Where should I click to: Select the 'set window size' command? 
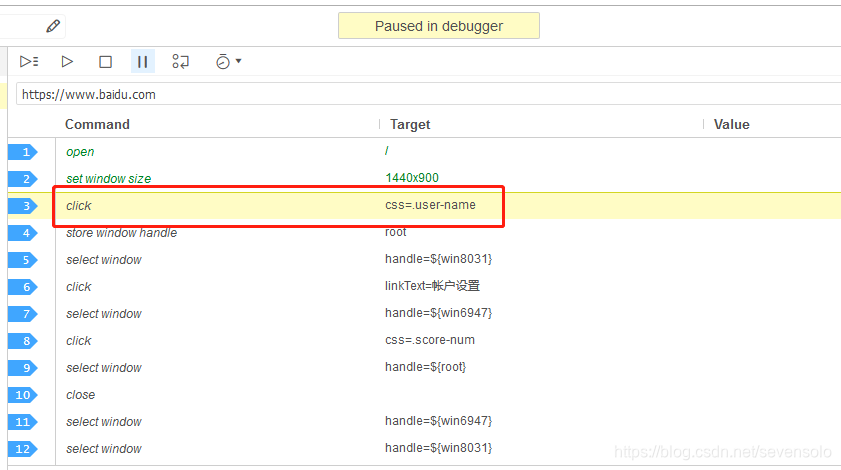(108, 179)
